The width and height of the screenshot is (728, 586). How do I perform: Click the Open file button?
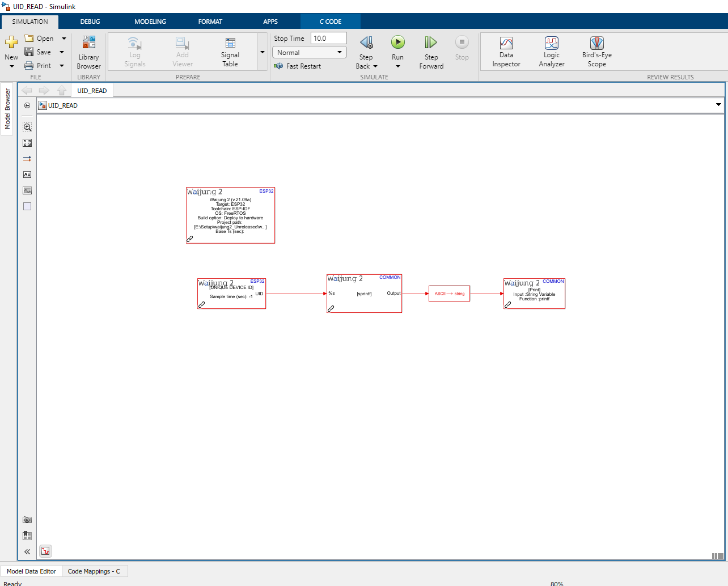coord(39,38)
